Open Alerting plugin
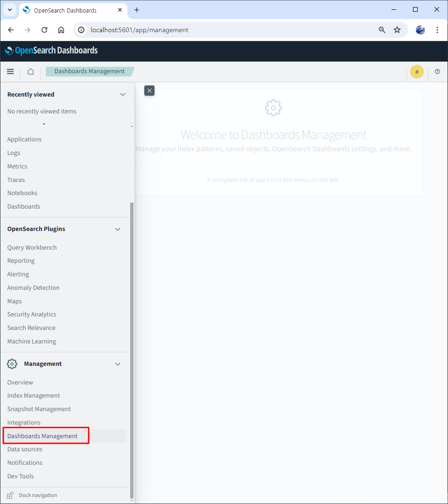Viewport: 448px width, 504px height. 18,274
